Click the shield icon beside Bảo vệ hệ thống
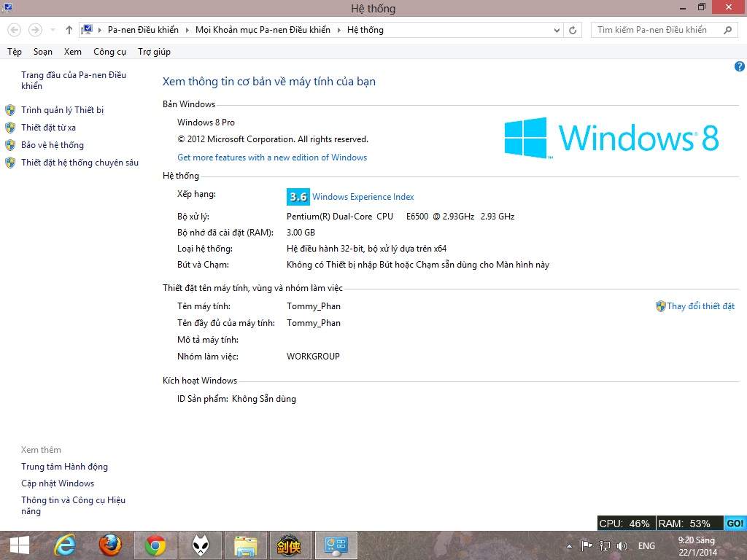 point(10,145)
